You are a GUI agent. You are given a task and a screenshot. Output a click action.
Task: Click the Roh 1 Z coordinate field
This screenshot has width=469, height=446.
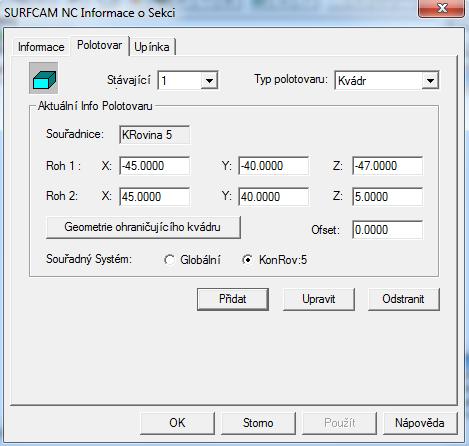pos(388,166)
